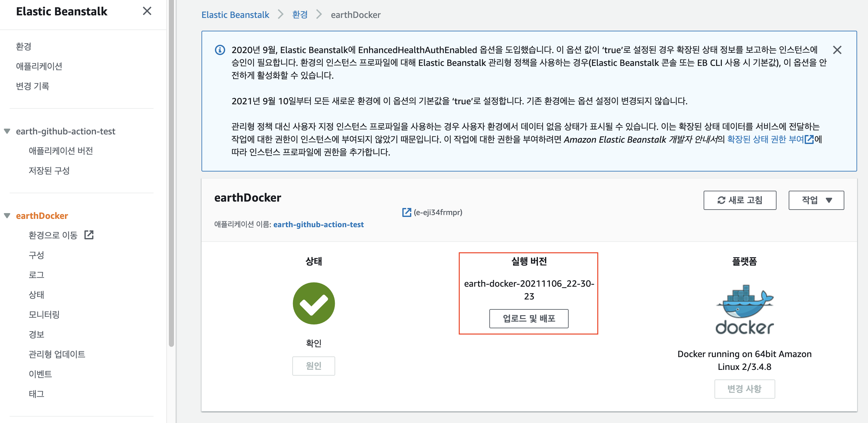
Task: Click the running version text earth-docker-20211106_22-30-23
Action: click(529, 290)
